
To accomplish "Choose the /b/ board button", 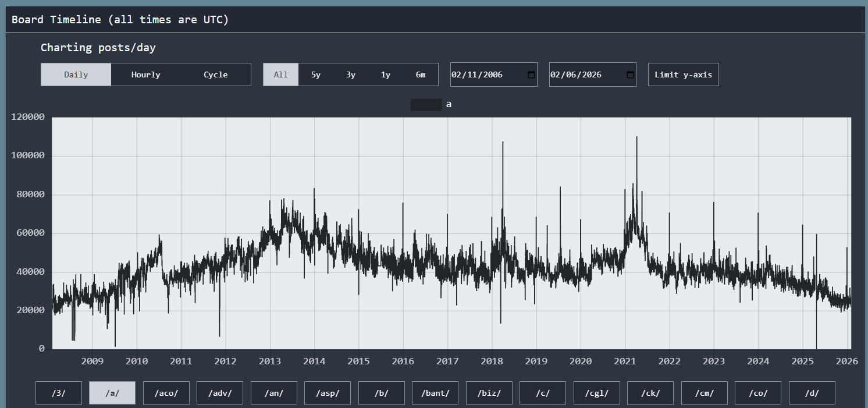I will tap(382, 393).
